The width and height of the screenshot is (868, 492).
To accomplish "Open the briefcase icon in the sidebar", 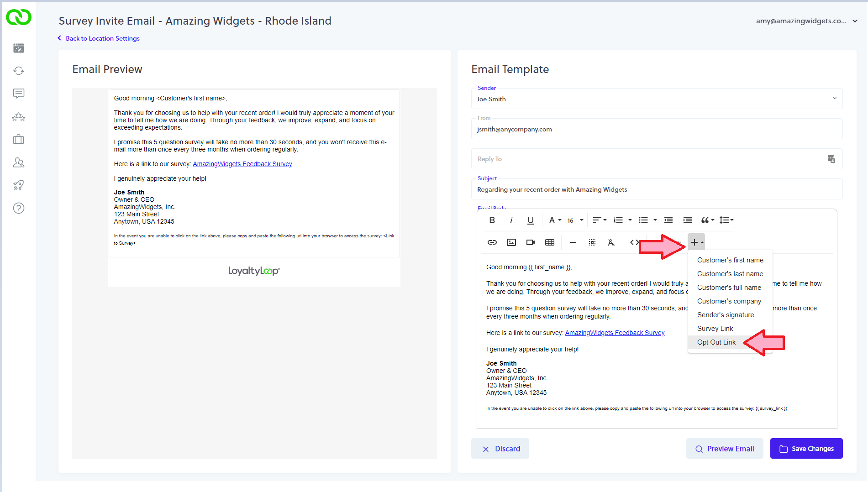I will tap(19, 139).
